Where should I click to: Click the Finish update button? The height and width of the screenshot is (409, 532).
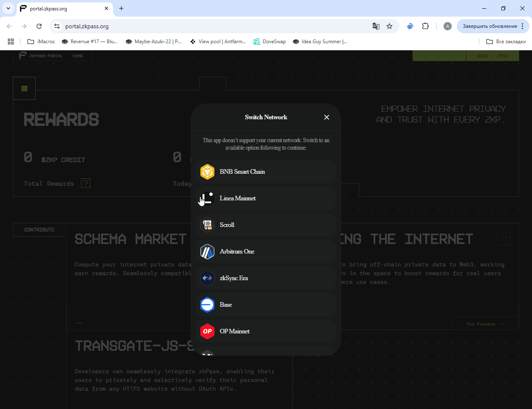tap(490, 26)
